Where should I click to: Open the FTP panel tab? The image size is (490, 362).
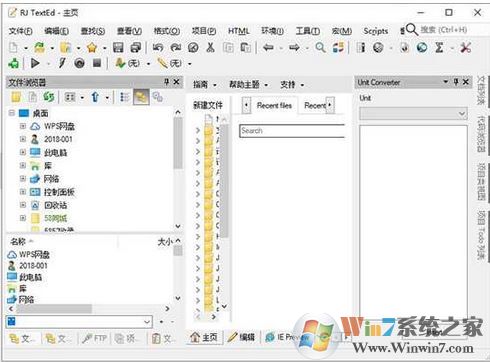pos(95,338)
